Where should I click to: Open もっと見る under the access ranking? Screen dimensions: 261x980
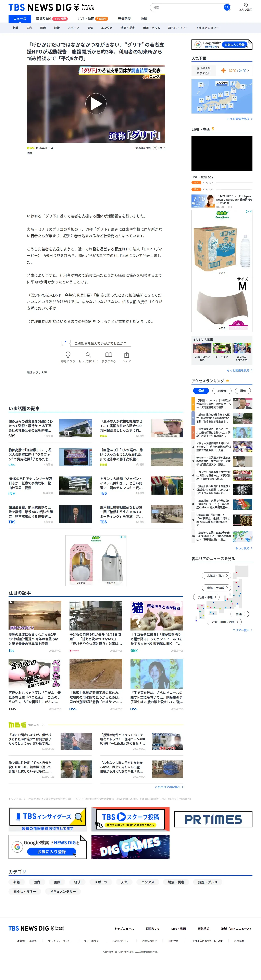(244, 548)
